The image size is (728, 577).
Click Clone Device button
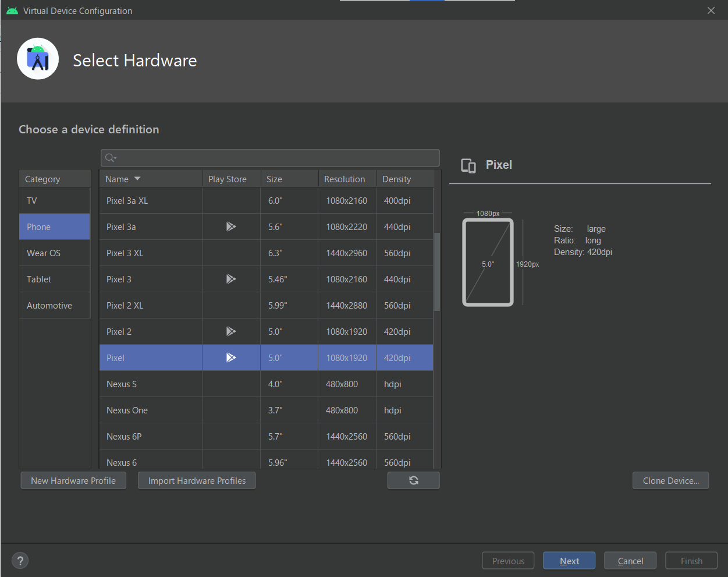click(670, 480)
